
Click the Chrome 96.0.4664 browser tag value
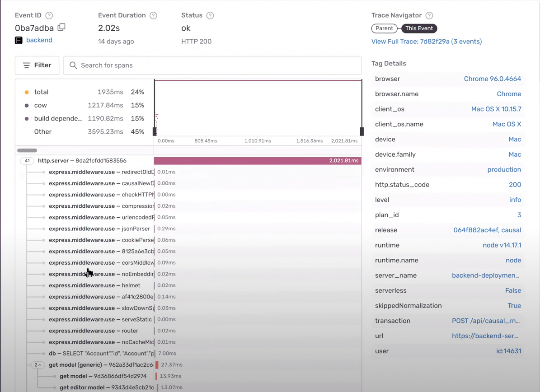(492, 79)
